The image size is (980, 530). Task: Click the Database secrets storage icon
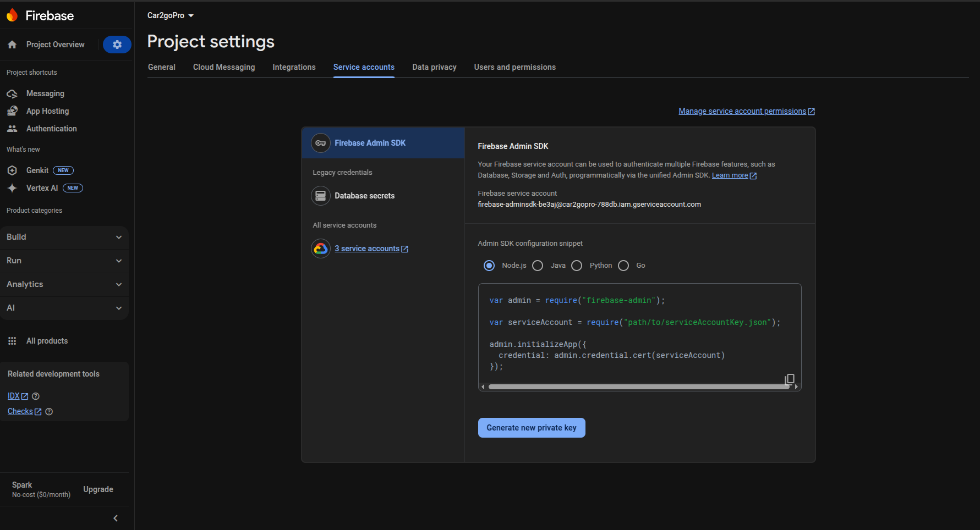pyautogui.click(x=321, y=196)
